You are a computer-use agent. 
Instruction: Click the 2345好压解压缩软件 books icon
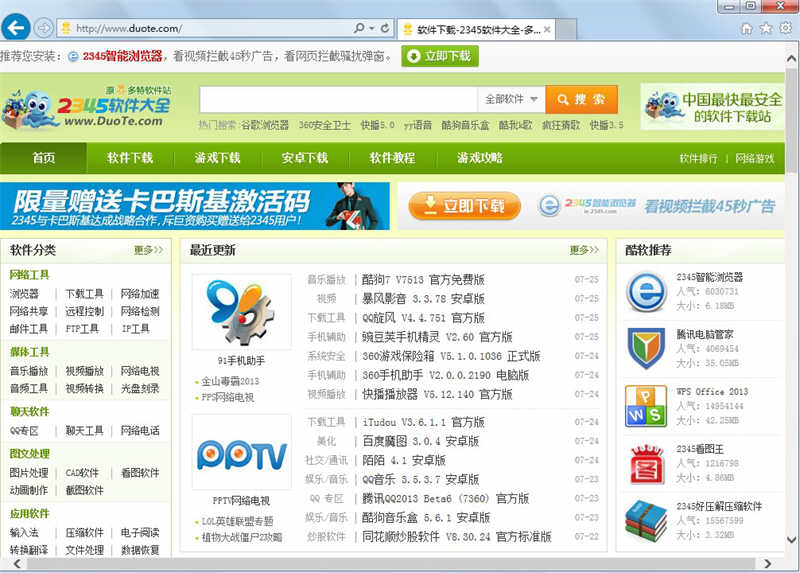646,521
